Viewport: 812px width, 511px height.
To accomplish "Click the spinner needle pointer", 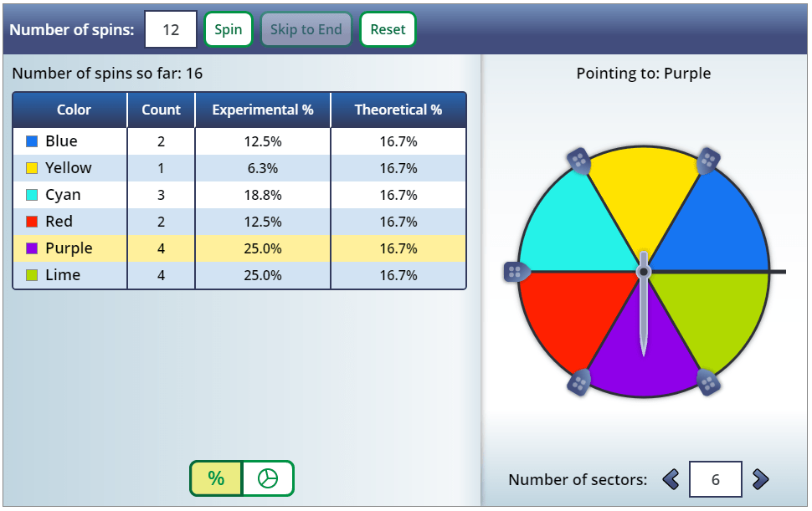I will (644, 305).
